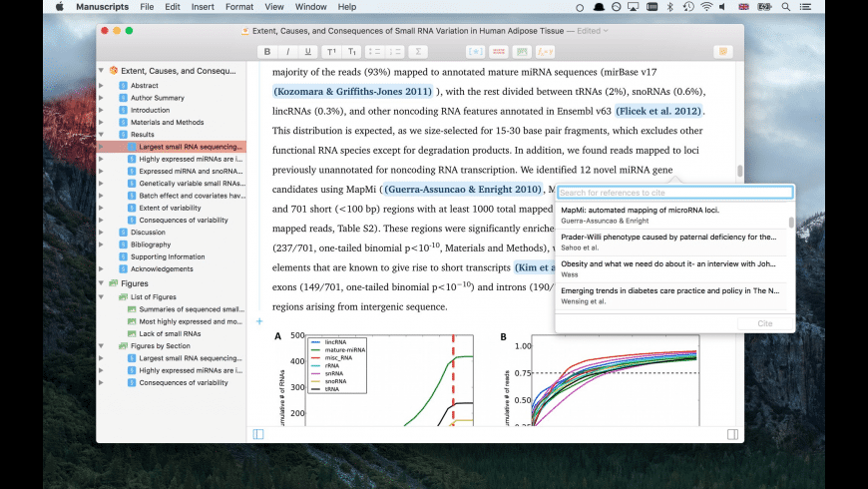The image size is (868, 489).
Task: Insert an equation with the Sigma button
Action: [x=418, y=52]
